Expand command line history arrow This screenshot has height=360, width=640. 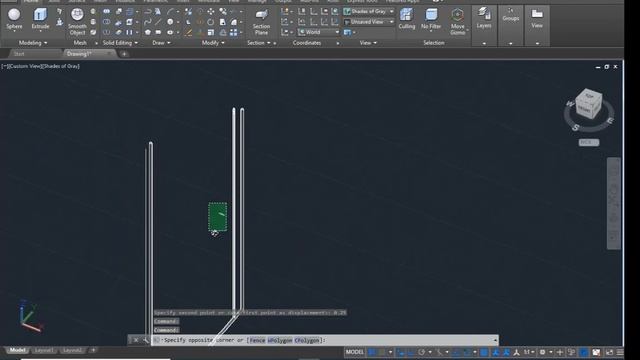pos(495,340)
